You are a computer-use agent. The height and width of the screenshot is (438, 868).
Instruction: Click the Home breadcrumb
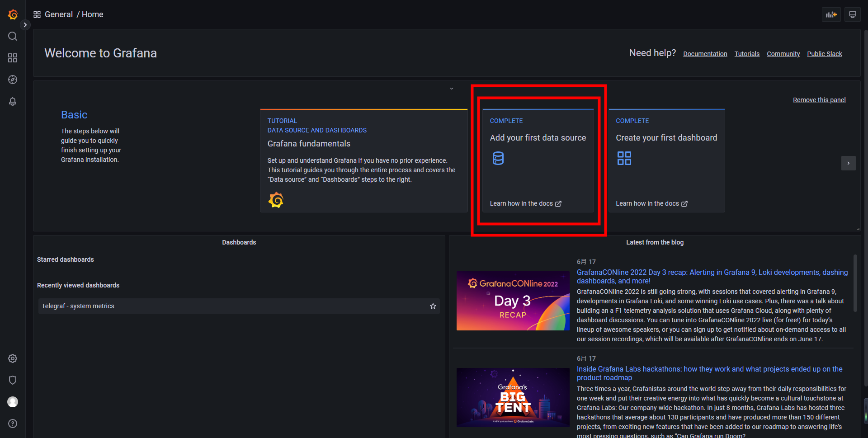pyautogui.click(x=93, y=14)
